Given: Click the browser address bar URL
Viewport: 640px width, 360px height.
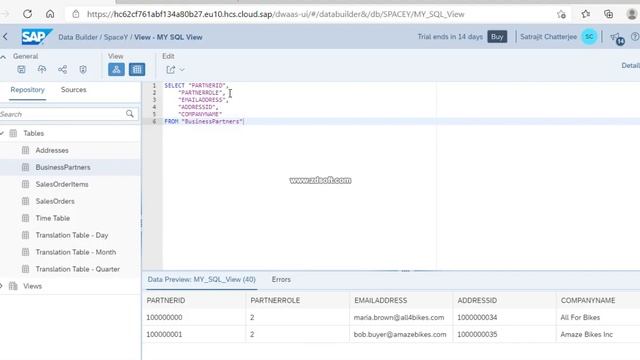Looking at the screenshot, I should (276, 14).
